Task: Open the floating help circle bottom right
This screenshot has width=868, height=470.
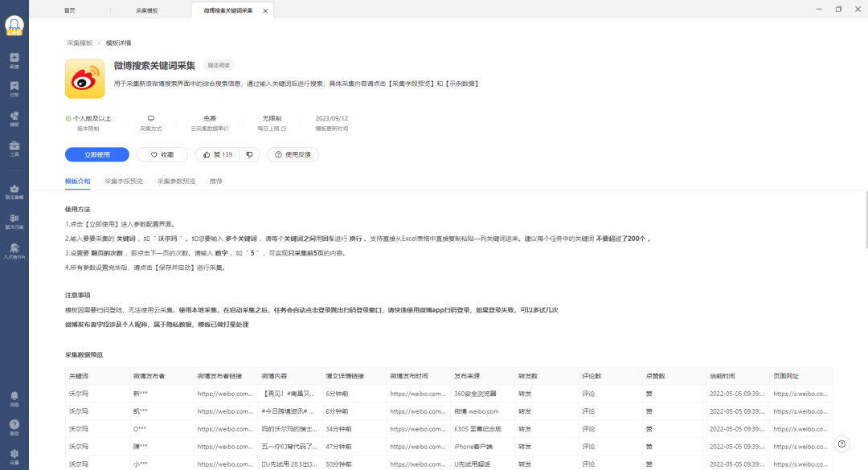Action: click(841, 443)
